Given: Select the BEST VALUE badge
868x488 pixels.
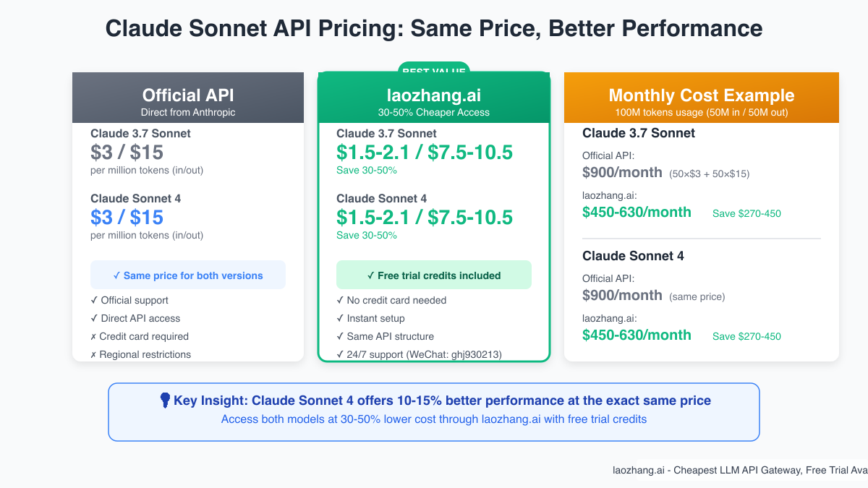Looking at the screenshot, I should pyautogui.click(x=434, y=70).
